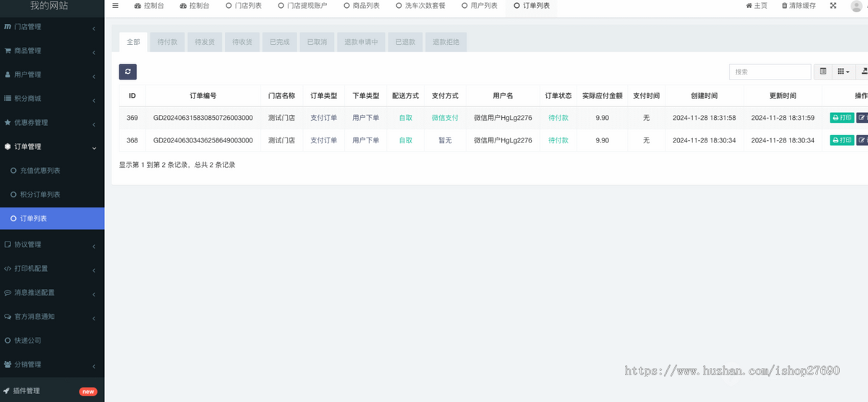Click the 门店管理 store icon in the sidebar
The height and width of the screenshot is (402, 868).
pyautogui.click(x=7, y=27)
